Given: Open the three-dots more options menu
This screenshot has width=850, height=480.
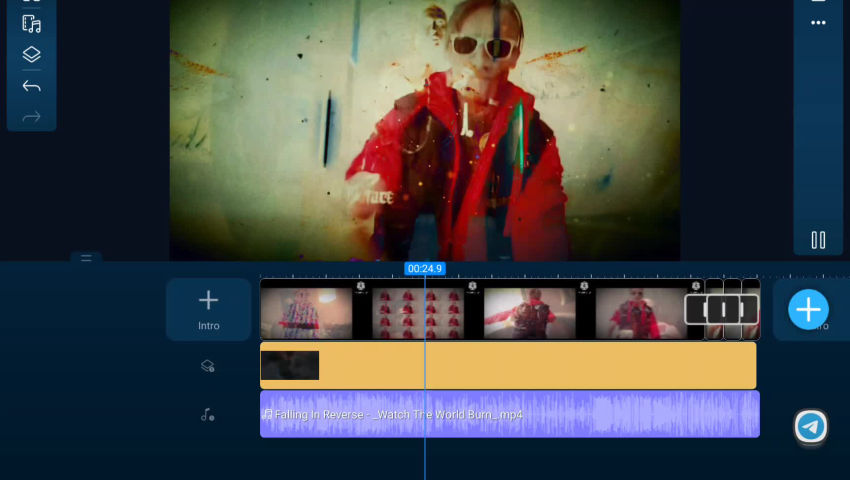Looking at the screenshot, I should [818, 23].
